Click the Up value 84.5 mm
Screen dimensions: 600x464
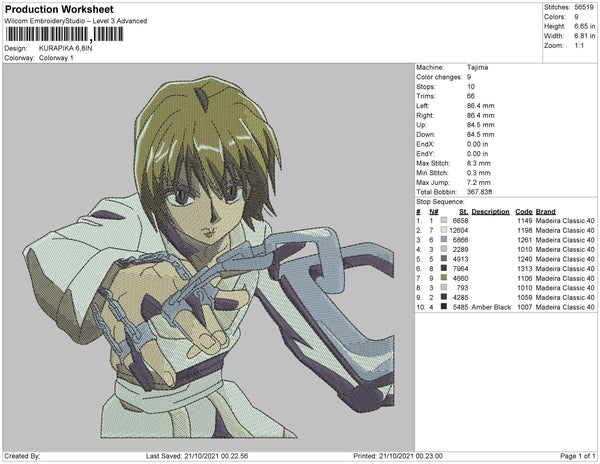click(x=480, y=125)
